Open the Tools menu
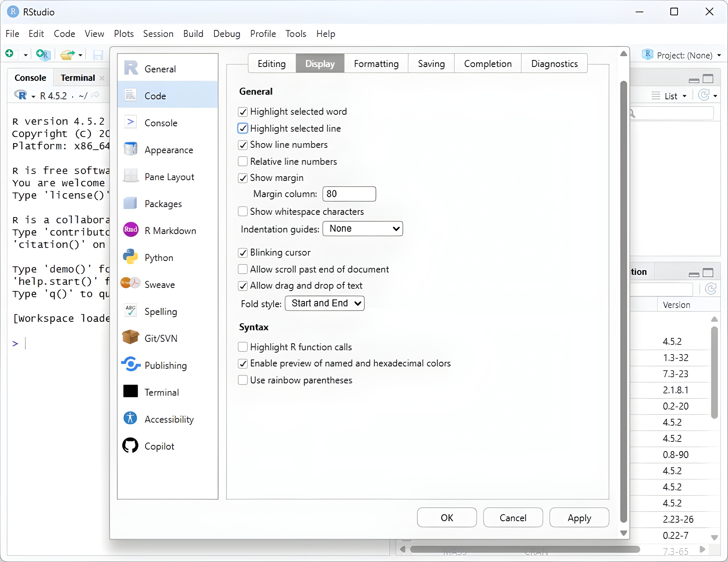The image size is (728, 562). click(x=295, y=34)
